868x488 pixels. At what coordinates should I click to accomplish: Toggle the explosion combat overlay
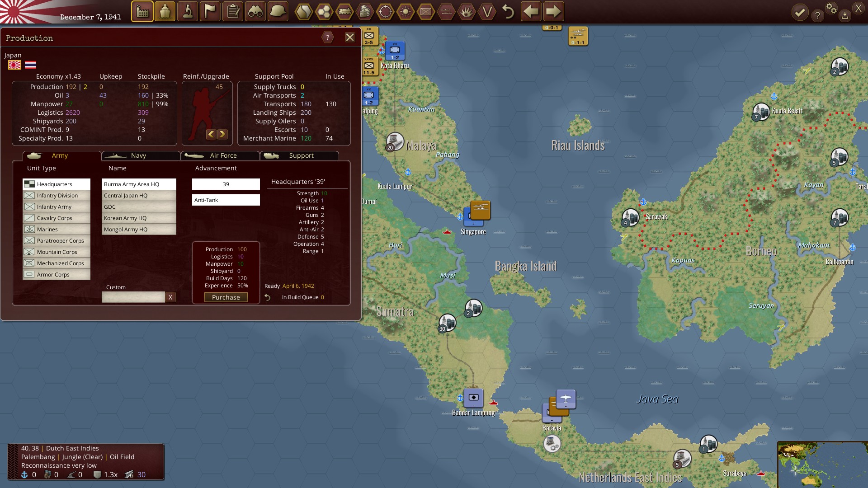point(467,12)
